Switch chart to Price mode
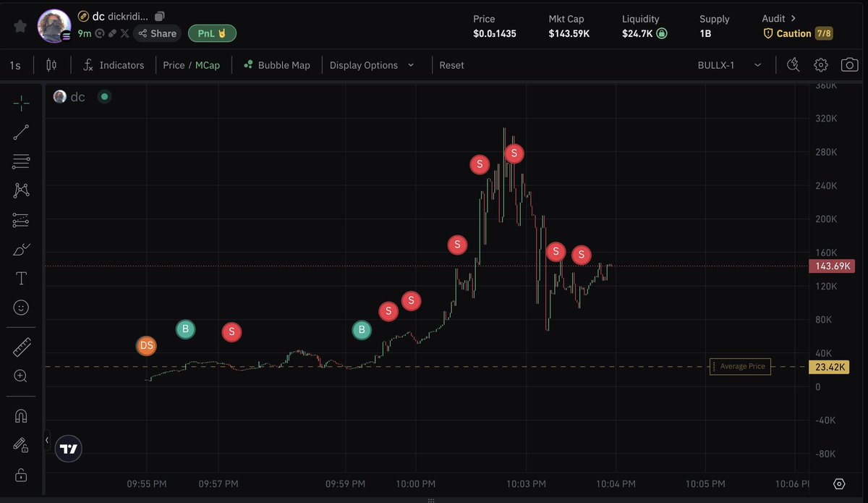 coord(174,65)
